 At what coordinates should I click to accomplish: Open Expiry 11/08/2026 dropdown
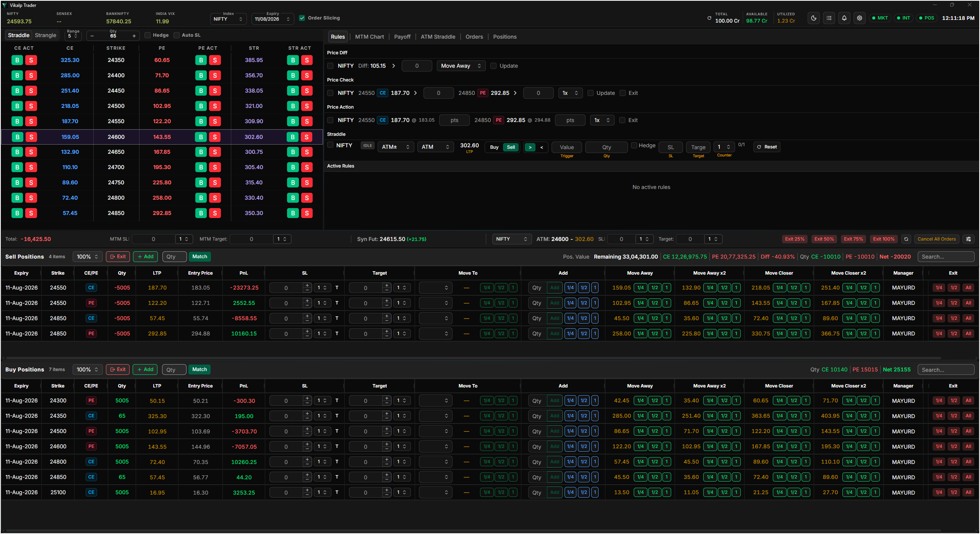pyautogui.click(x=273, y=19)
